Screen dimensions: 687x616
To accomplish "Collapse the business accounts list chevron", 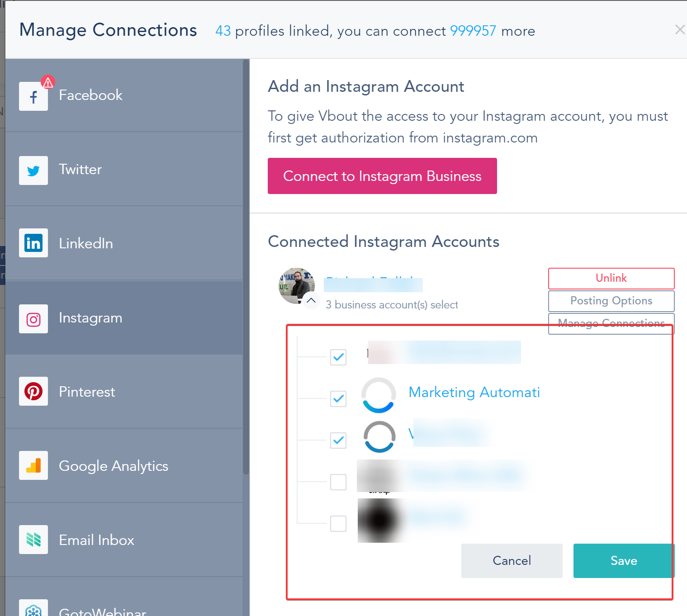I will (311, 300).
